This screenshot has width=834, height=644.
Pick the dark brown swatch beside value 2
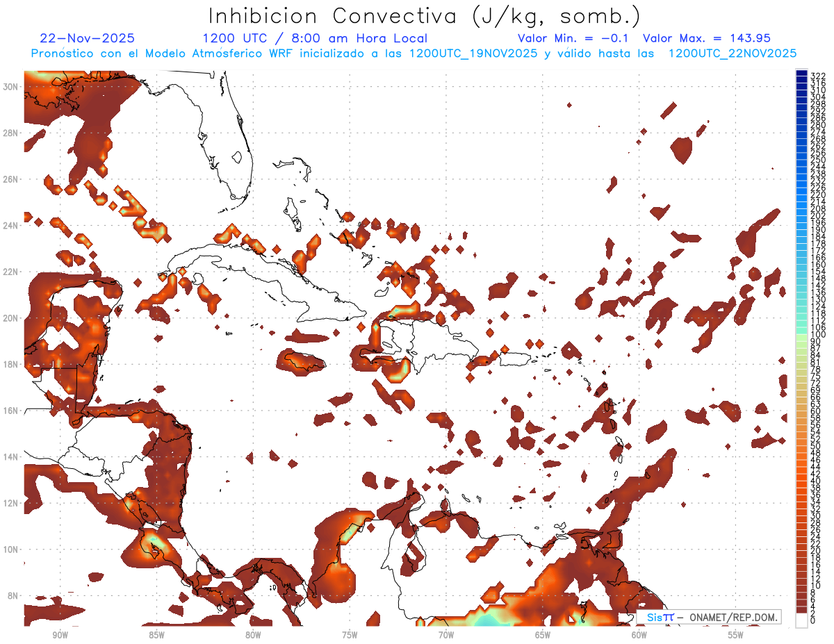801,610
